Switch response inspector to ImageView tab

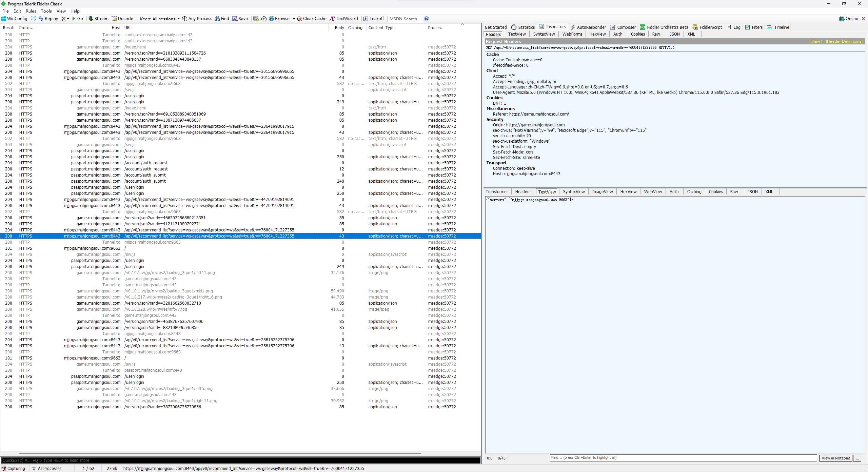pos(602,192)
